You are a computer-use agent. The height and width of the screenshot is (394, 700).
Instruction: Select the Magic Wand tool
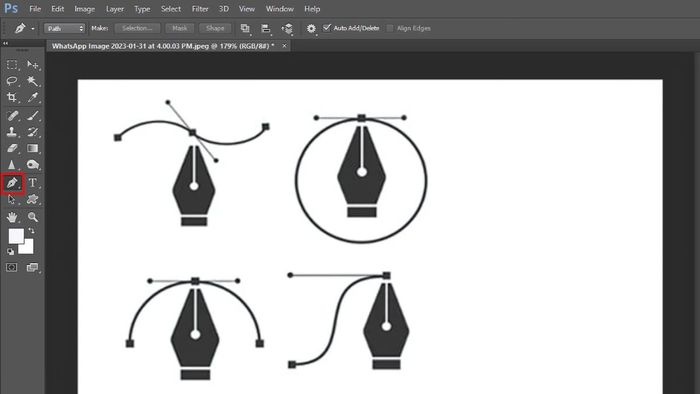33,81
